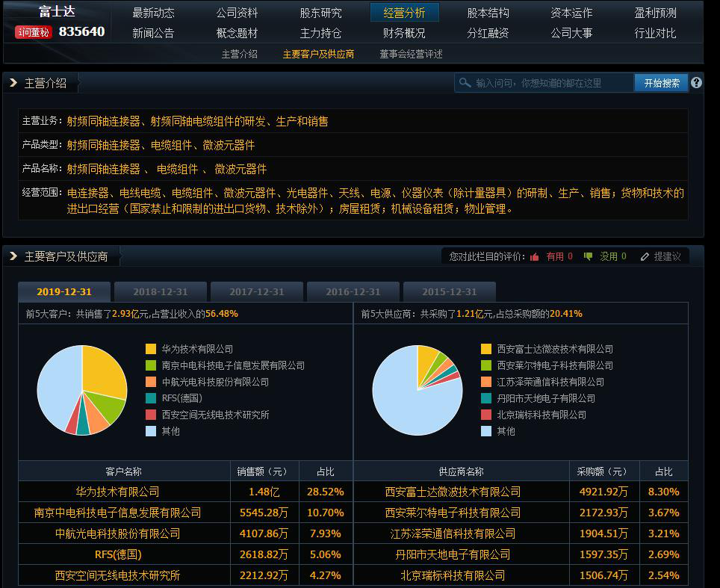Click the customers 其他 light-blue legend swatch
This screenshot has height=588, width=720.
pyautogui.click(x=151, y=431)
